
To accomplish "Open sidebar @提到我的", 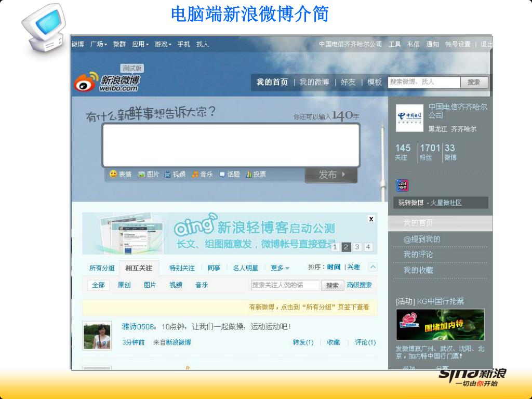I will click(422, 239).
